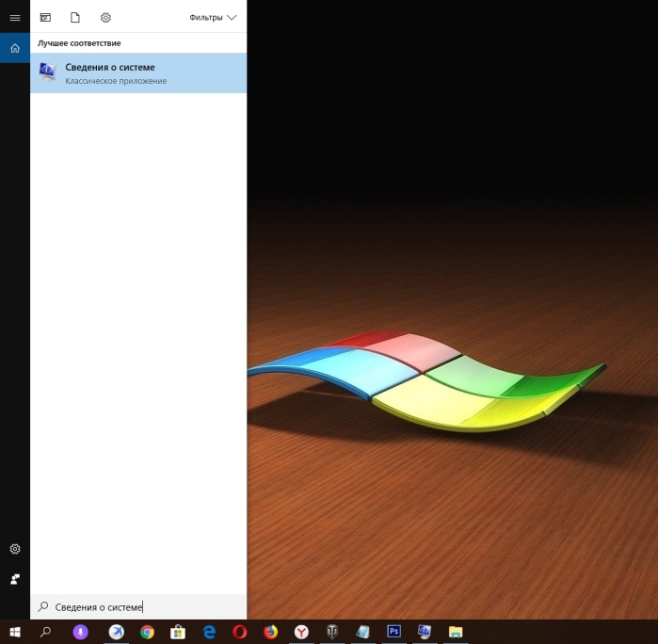Open the hamburger menu in search panel
The image size is (658, 644).
click(15, 18)
